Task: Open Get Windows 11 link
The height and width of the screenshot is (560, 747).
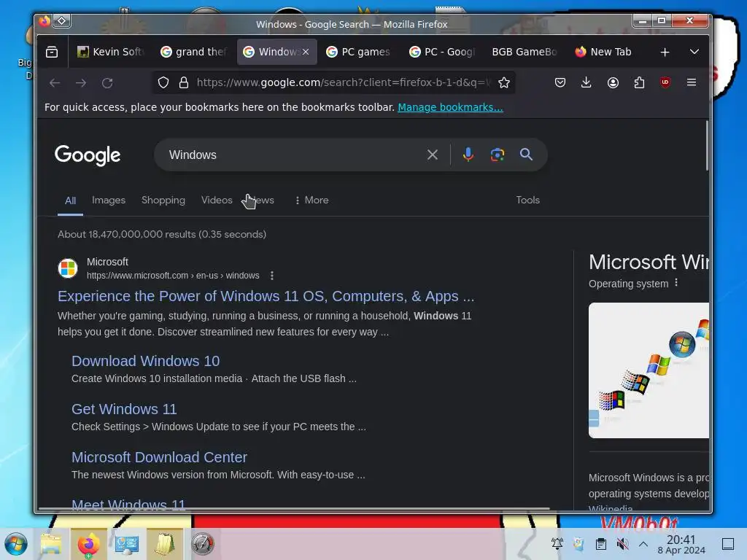Action: (x=124, y=409)
